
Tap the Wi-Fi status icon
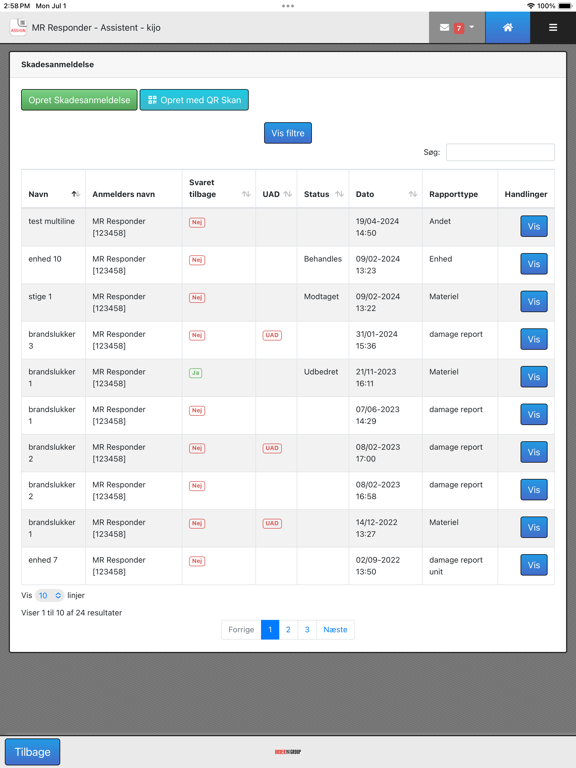531,6
